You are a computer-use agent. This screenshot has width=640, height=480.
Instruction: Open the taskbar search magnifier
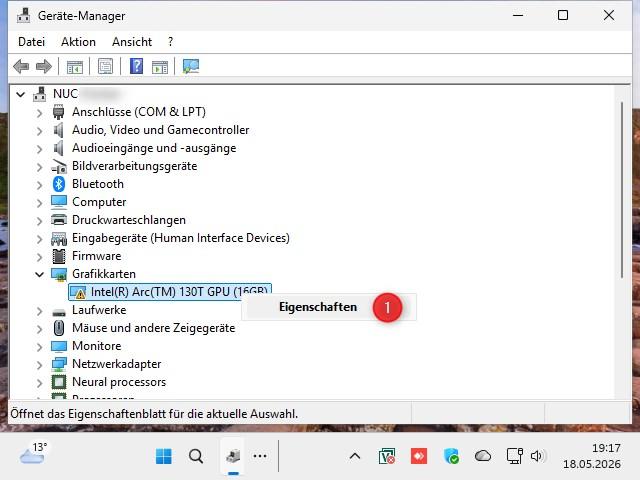point(196,456)
